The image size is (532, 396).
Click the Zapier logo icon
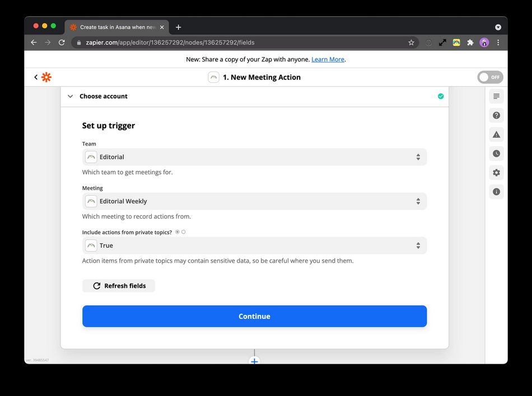click(x=46, y=77)
